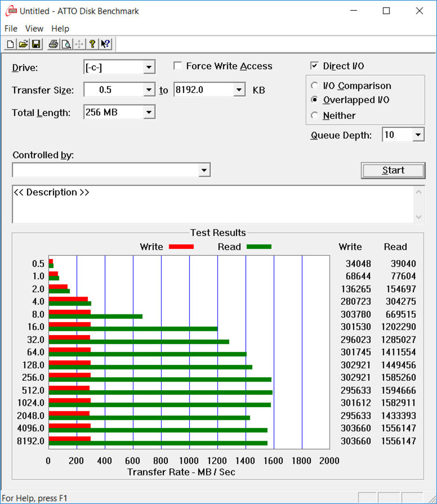Expand the Controlled by dropdown
The height and width of the screenshot is (504, 437).
204,170
